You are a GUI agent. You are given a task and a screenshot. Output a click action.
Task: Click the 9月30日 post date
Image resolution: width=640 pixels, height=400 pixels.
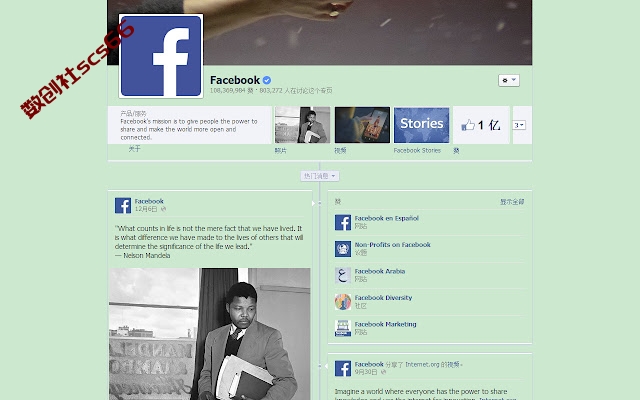click(x=366, y=372)
